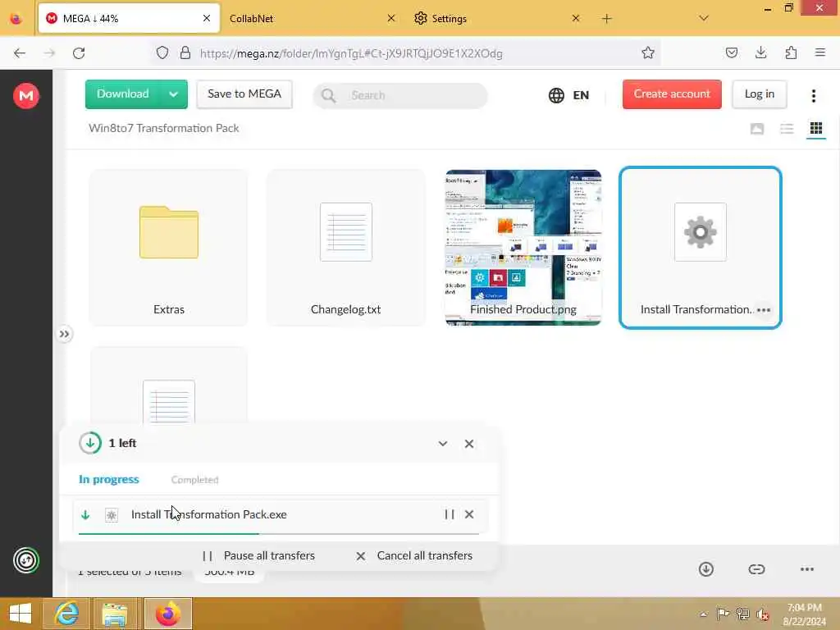Screen dimensions: 840x630
Task: Click the Log in button
Action: (x=759, y=94)
